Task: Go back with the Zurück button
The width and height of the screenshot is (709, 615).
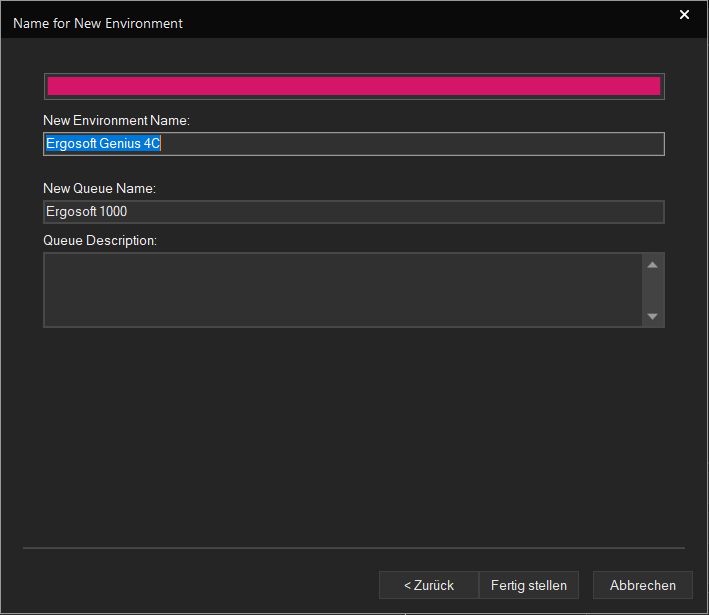Action: (429, 585)
